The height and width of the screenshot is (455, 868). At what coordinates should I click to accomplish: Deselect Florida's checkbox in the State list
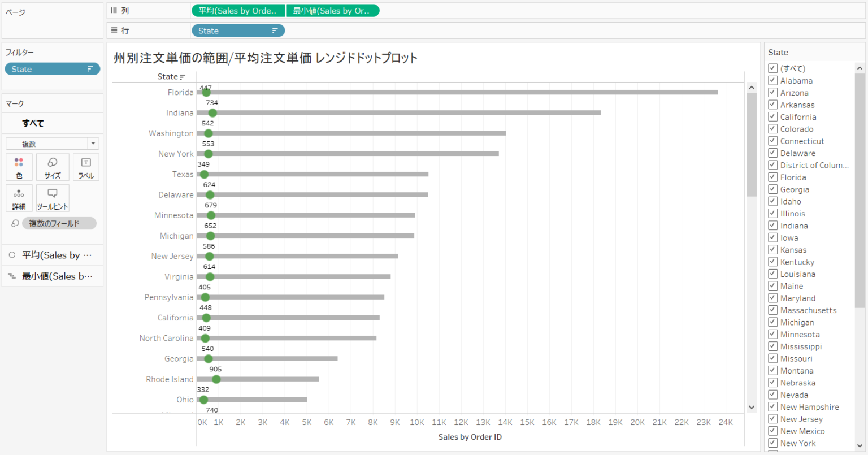(772, 177)
